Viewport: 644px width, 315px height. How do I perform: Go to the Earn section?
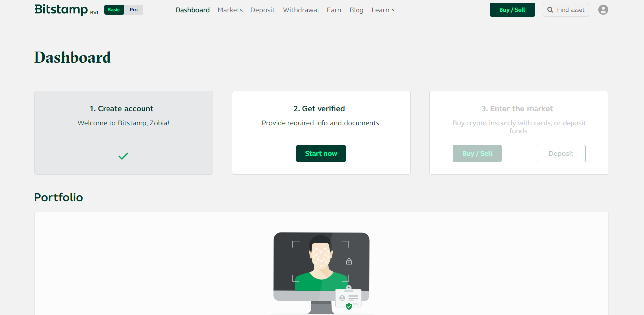pyautogui.click(x=334, y=10)
